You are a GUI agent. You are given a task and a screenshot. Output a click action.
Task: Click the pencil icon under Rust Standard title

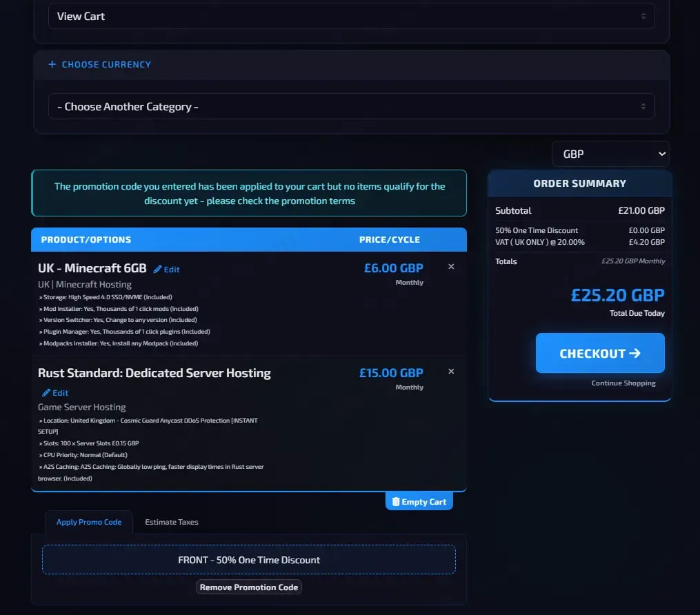[x=46, y=393]
